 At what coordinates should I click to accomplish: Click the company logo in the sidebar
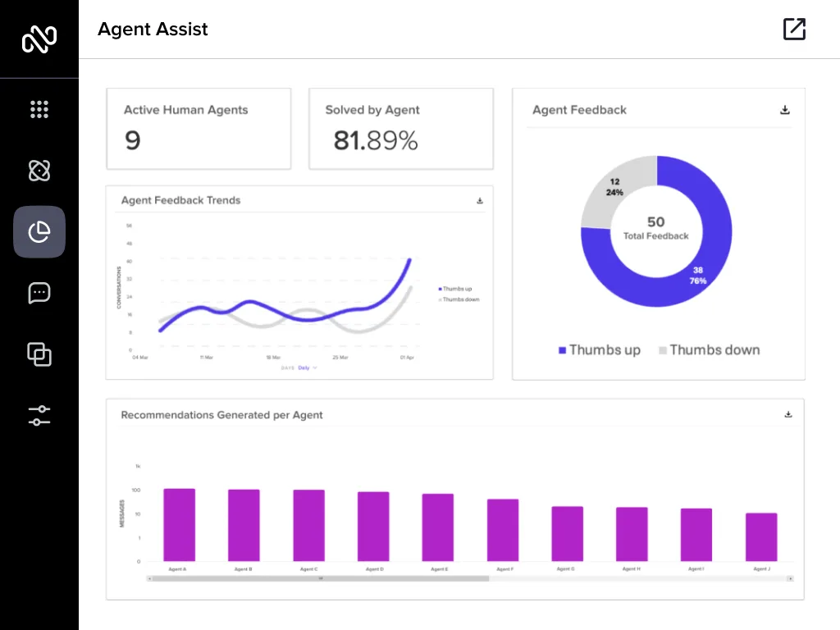(x=39, y=39)
